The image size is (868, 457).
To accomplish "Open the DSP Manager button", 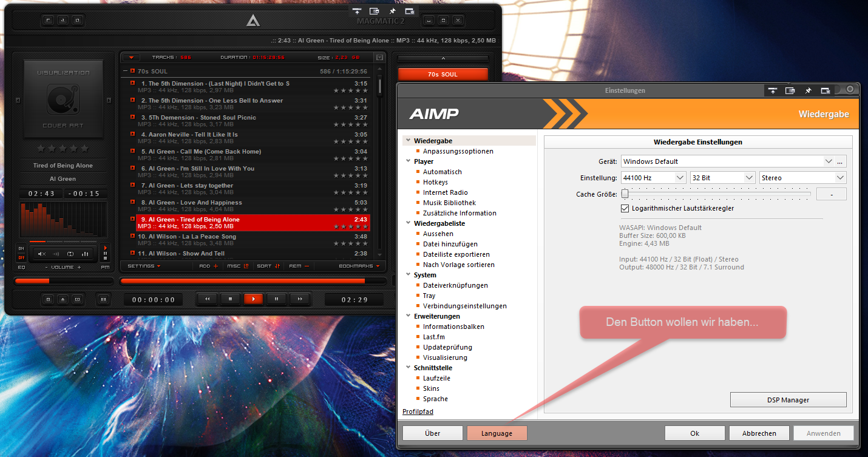I will [788, 400].
